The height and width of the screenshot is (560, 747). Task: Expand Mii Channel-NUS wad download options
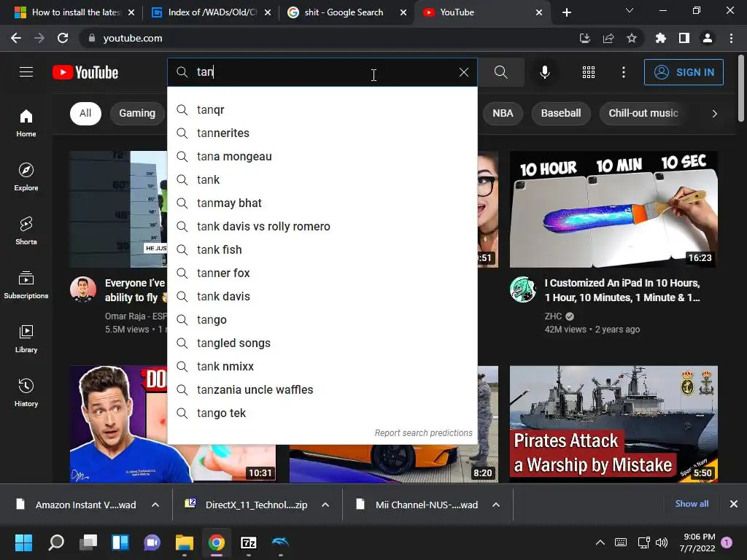(496, 505)
